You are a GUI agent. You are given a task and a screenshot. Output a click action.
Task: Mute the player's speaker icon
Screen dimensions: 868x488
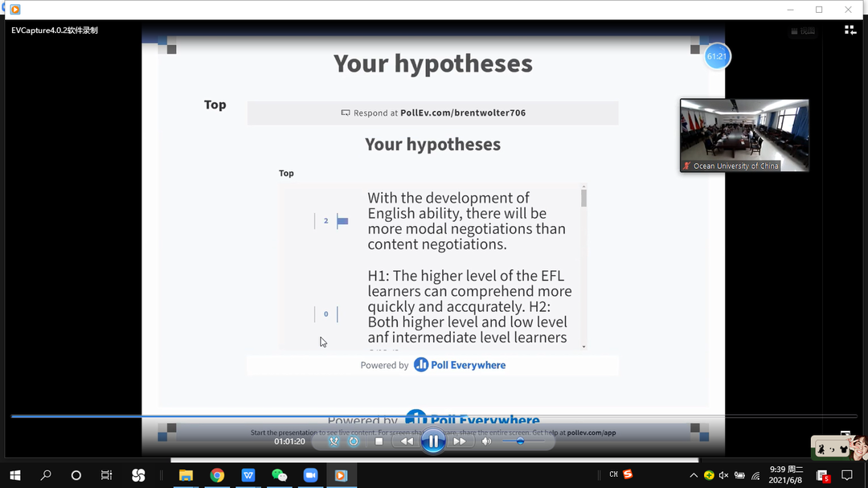(x=486, y=441)
